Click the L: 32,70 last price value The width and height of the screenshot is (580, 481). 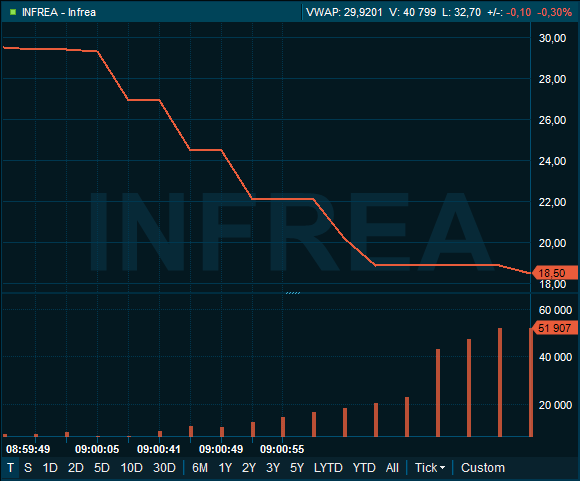tap(461, 12)
